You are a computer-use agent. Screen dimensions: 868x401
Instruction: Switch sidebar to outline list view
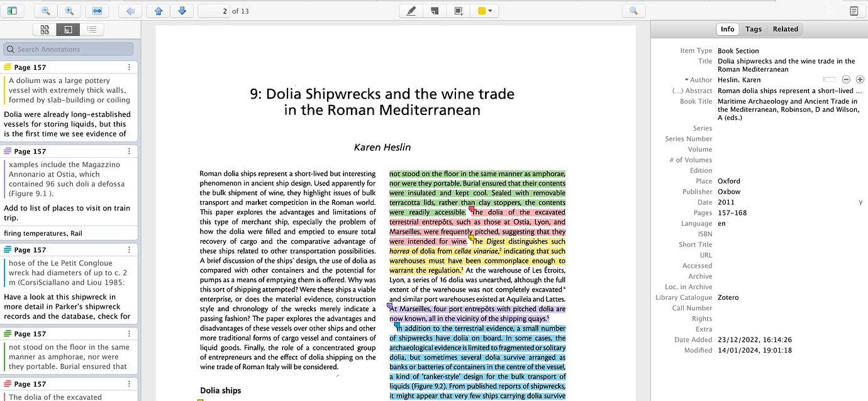[x=91, y=29]
